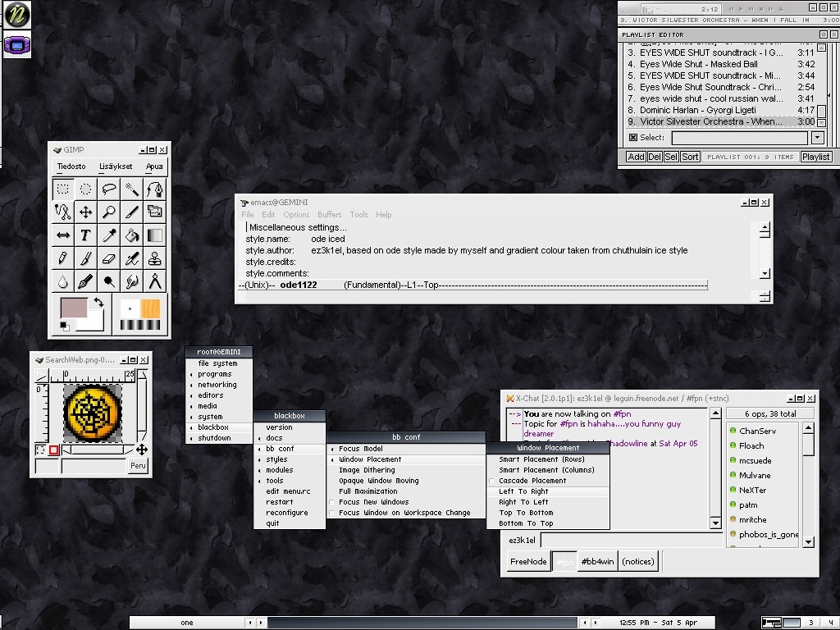
Task: Toggle Focus New Windows checkbox
Action: (331, 503)
